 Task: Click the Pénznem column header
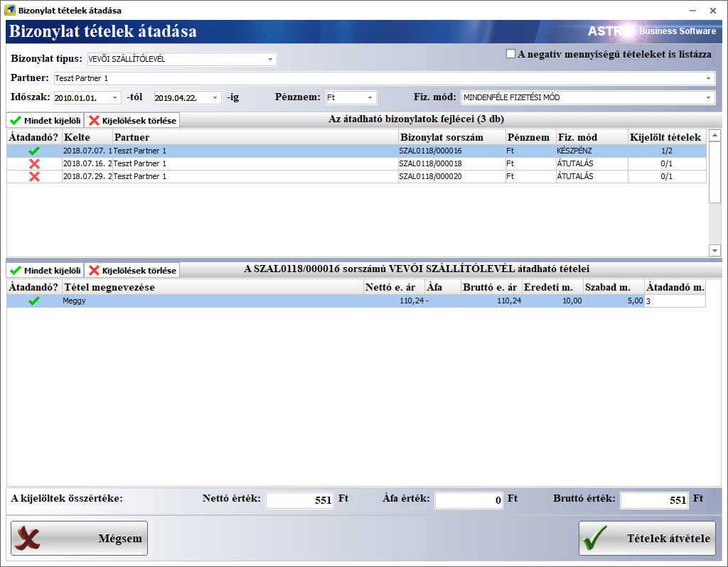tap(530, 137)
